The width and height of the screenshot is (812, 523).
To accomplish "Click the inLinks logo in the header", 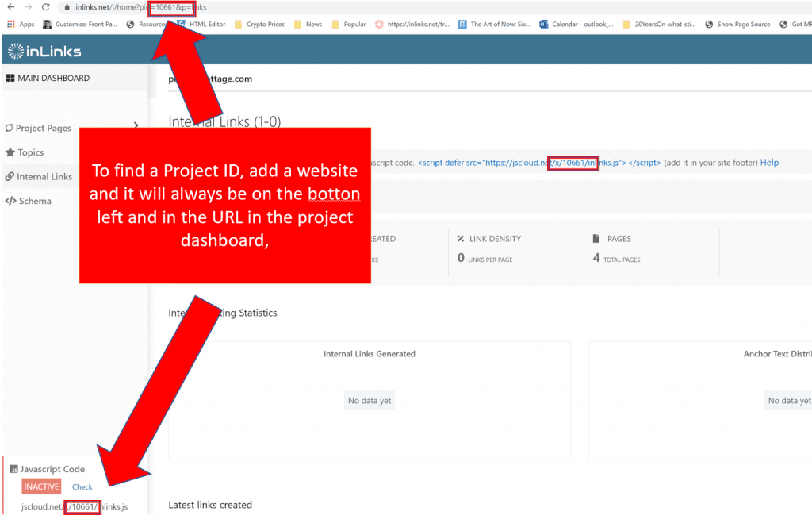I will 44,51.
